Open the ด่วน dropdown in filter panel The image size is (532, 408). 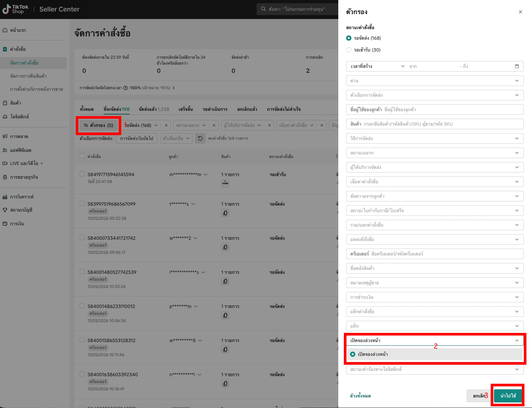coord(435,81)
